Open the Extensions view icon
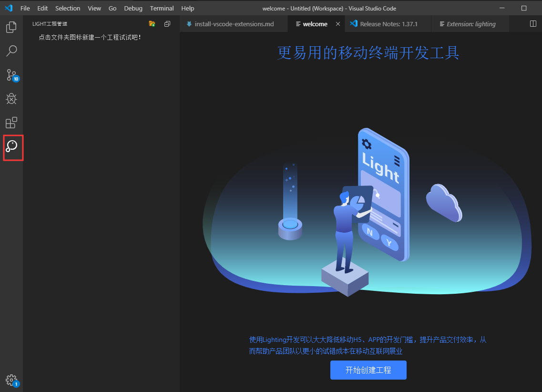The height and width of the screenshot is (392, 542). [x=11, y=123]
